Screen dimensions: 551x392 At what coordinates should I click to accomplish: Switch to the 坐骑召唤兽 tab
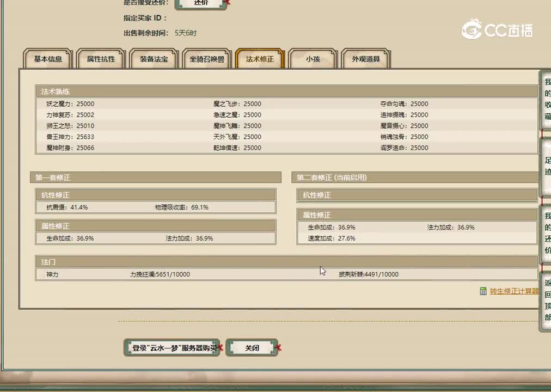(207, 59)
